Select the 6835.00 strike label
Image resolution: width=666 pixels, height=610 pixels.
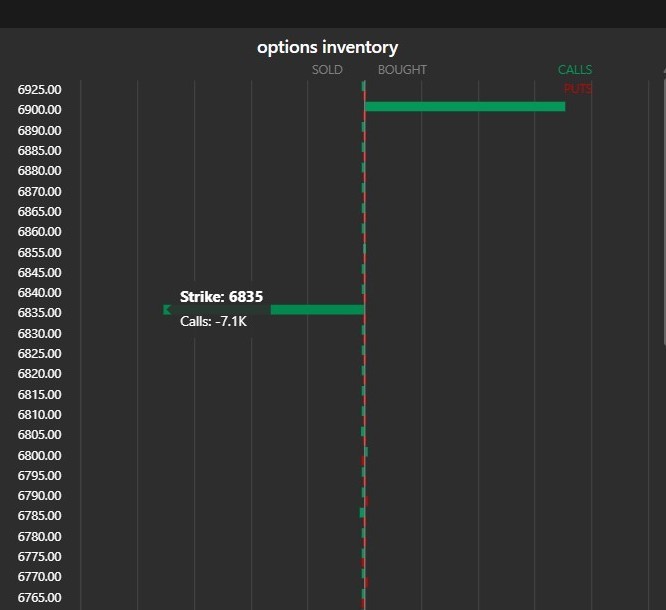(40, 313)
